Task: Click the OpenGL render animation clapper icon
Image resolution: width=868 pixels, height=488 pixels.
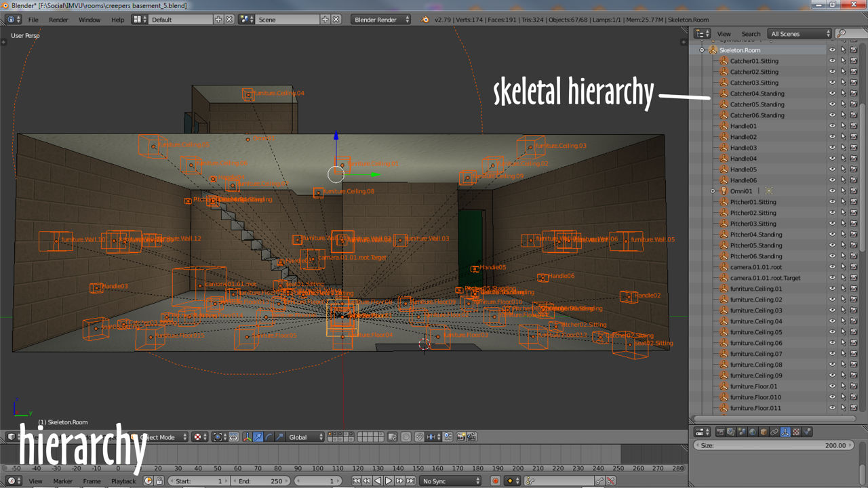Action: [472, 437]
